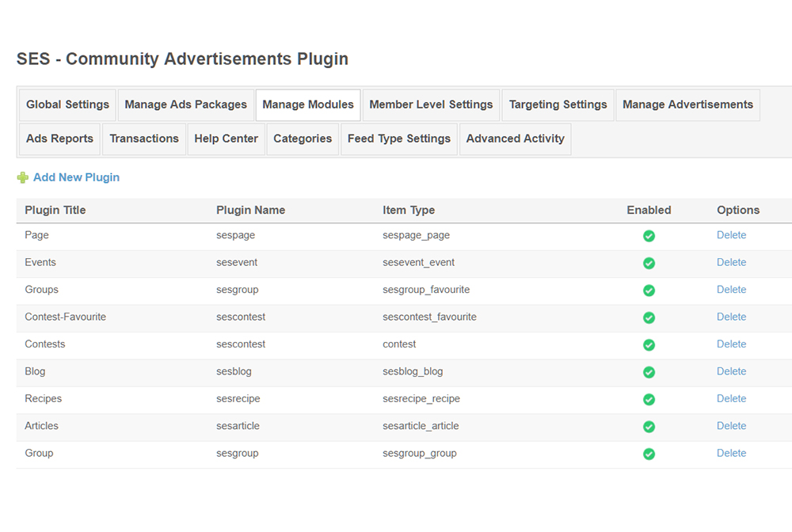The image size is (792, 532).
Task: Open the Targeting Settings tab
Action: click(558, 104)
